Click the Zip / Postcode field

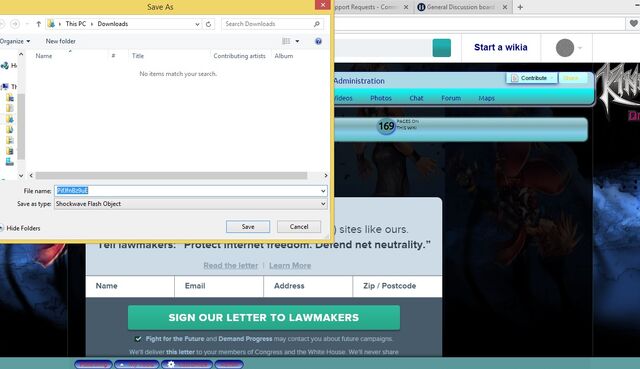(398, 286)
